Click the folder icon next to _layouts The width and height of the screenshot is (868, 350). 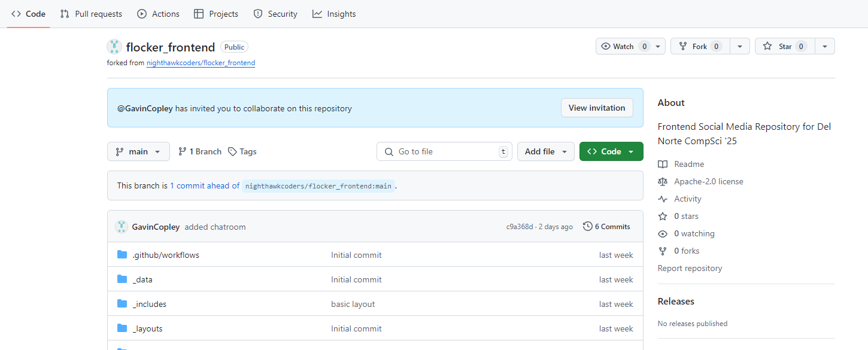(122, 328)
